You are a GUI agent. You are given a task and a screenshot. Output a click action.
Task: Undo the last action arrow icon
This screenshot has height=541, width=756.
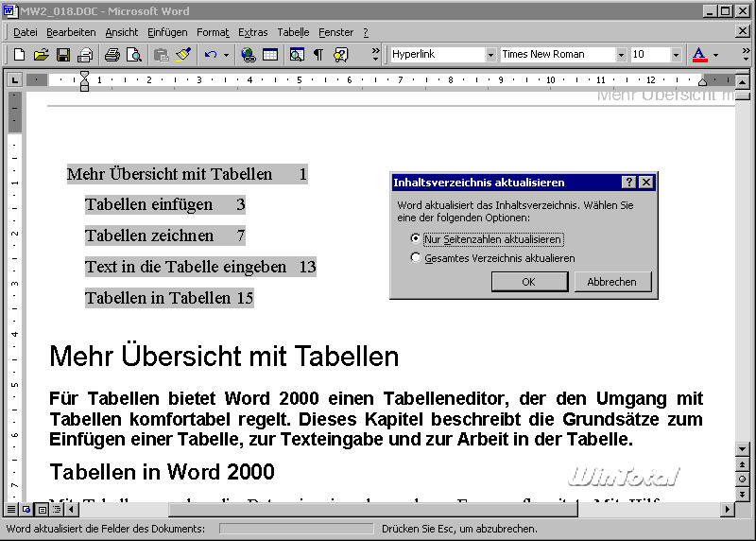(x=211, y=55)
